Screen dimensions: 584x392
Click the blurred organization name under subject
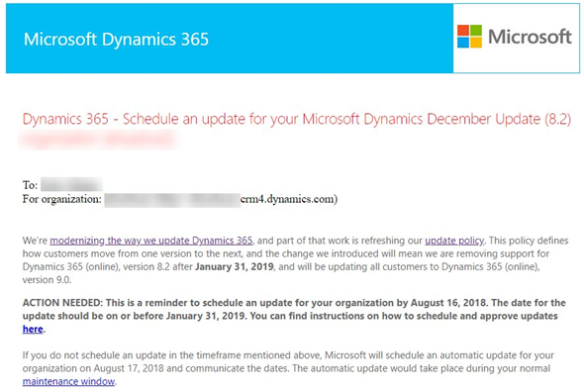click(x=98, y=140)
